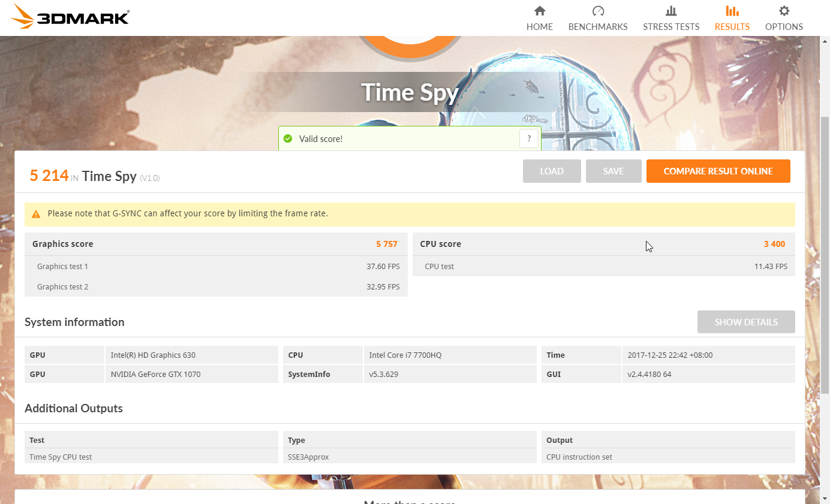
Task: Click the Time Spy CPU test cell
Action: coord(151,456)
